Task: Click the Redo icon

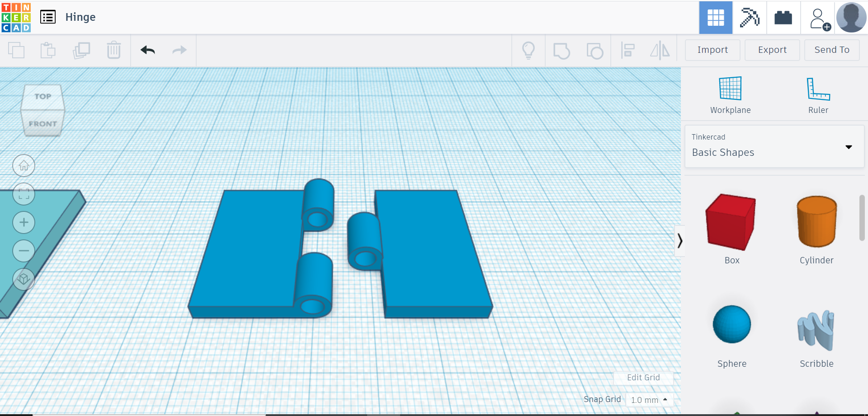Action: coord(179,50)
